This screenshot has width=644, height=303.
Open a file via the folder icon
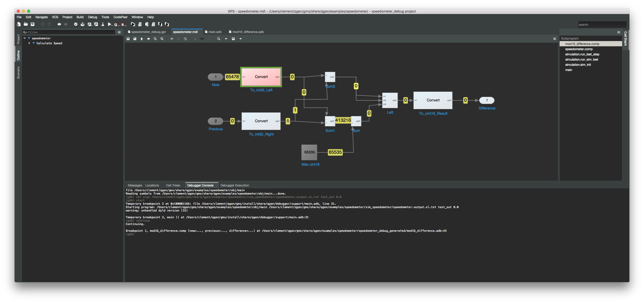point(26,24)
